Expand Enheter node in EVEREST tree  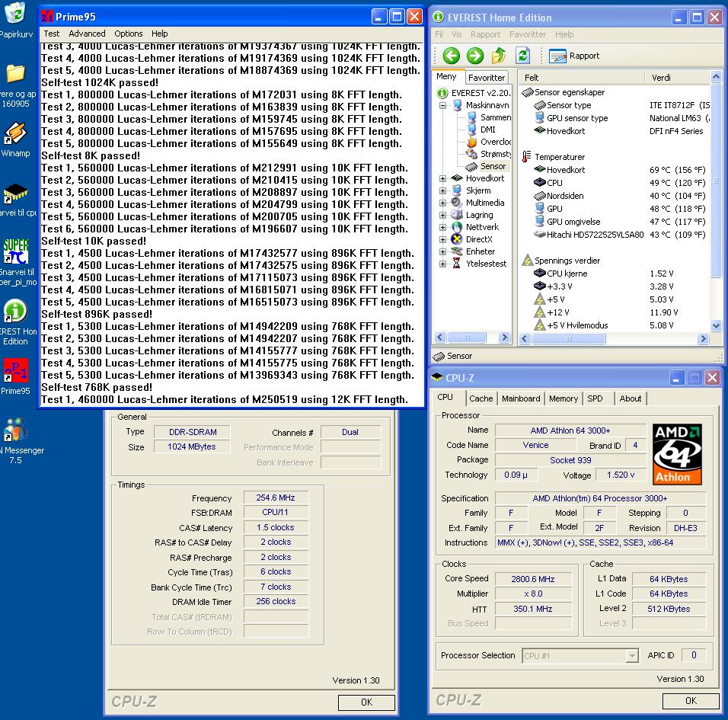click(x=443, y=251)
